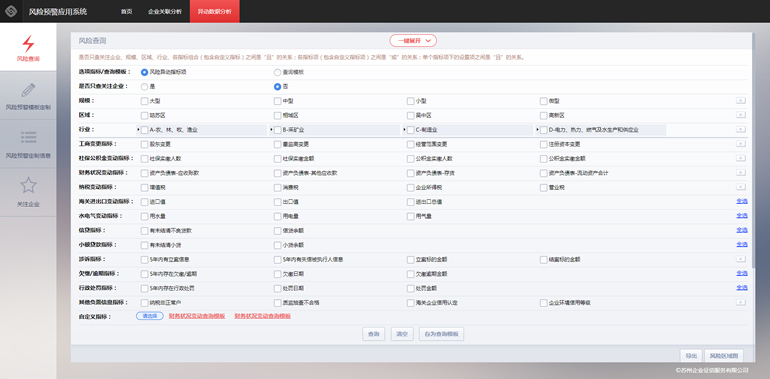770x379 pixels.
Task: Check the 用电量 checkbox
Action: coord(277,216)
